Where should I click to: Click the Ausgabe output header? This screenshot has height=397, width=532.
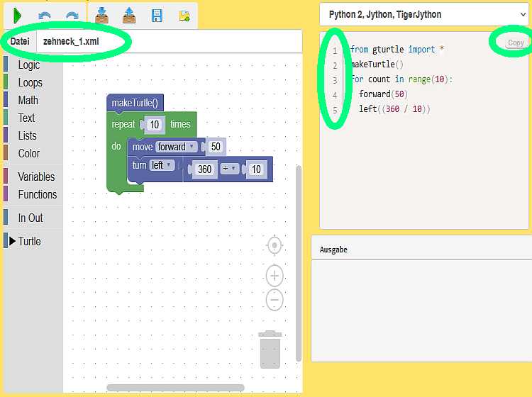pos(333,250)
